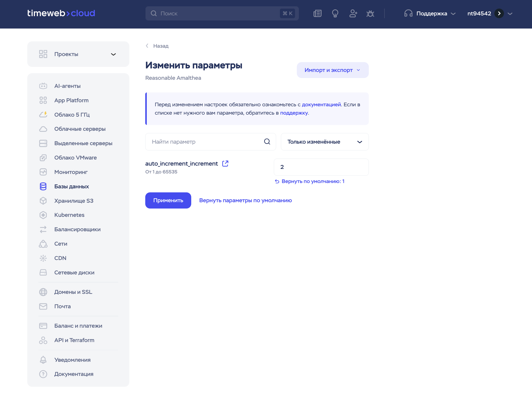This screenshot has height=412, width=532.
Task: Open the Только изменённые filter dropdown
Action: (325, 142)
